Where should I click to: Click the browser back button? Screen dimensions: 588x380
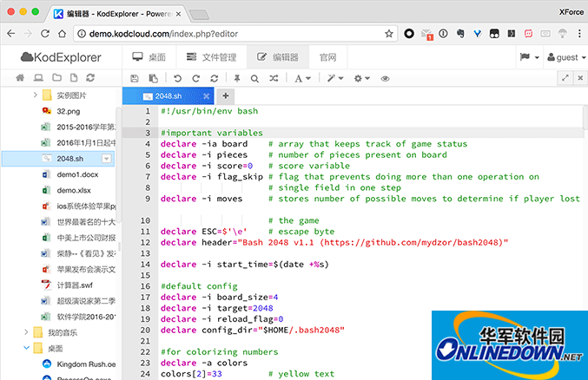[x=11, y=34]
